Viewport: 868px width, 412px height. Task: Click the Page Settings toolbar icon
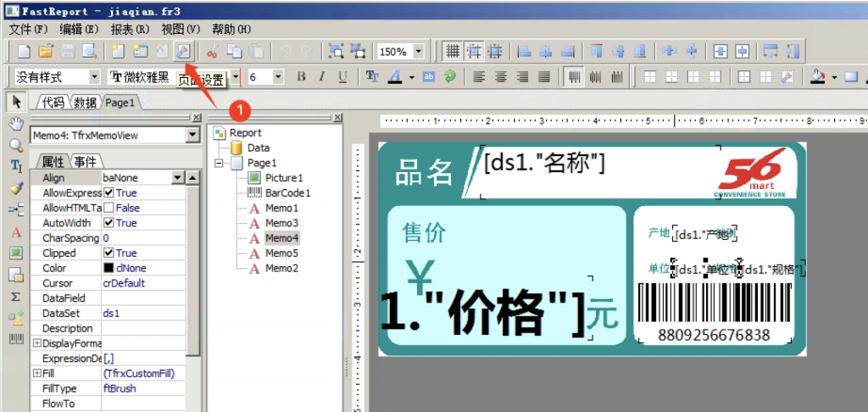pyautogui.click(x=182, y=51)
